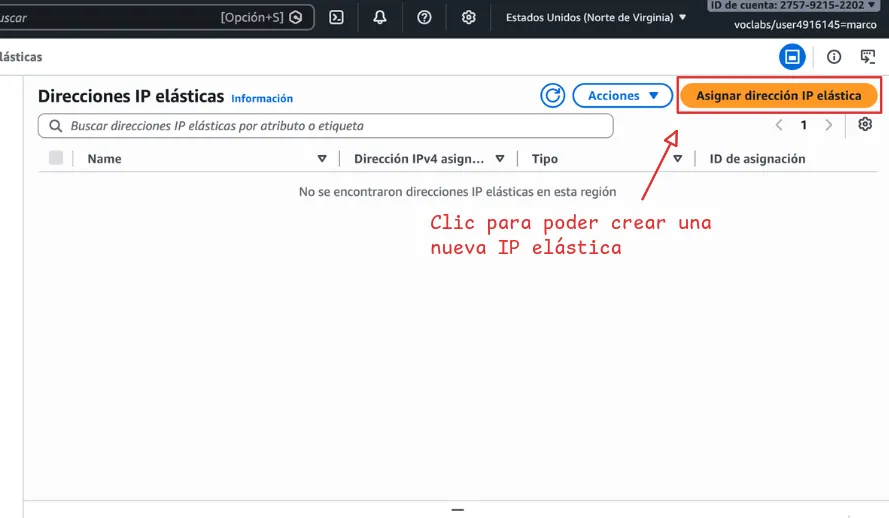
Task: Open the Información link
Action: (x=262, y=99)
